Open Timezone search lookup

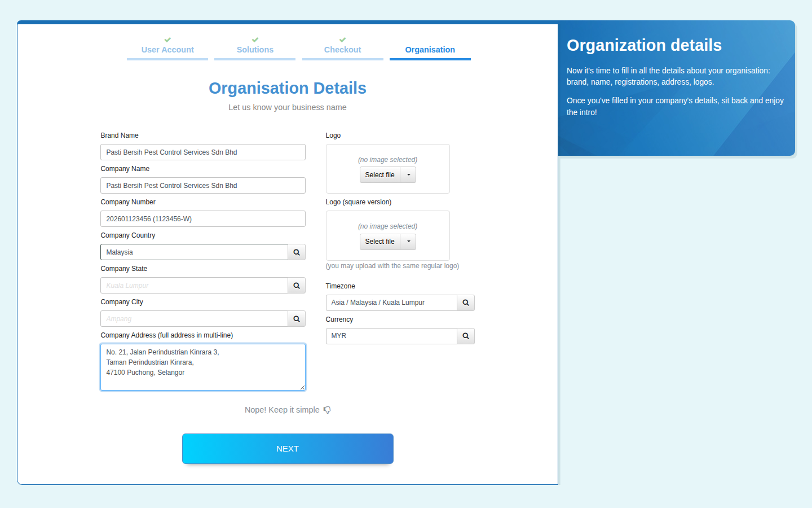click(466, 303)
